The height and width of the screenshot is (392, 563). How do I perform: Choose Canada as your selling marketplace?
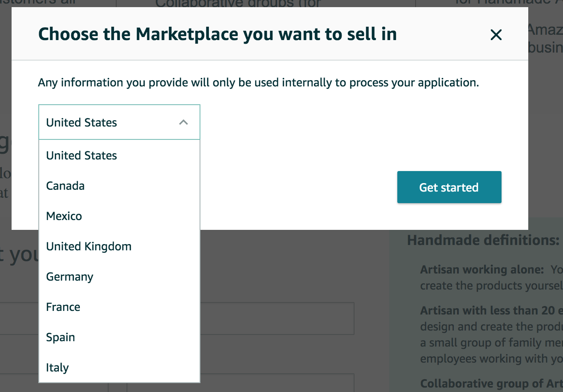(65, 185)
